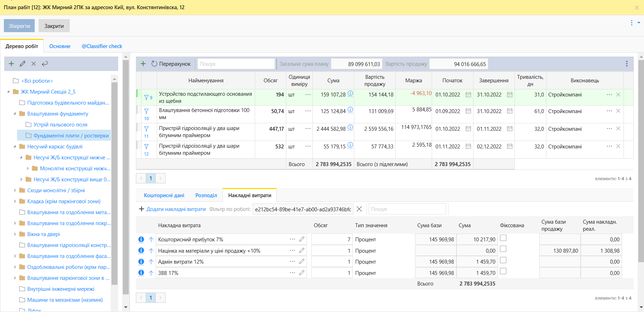The width and height of the screenshot is (644, 312).
Task: Expand Оздоблювальні роботи node
Action: 15,267
